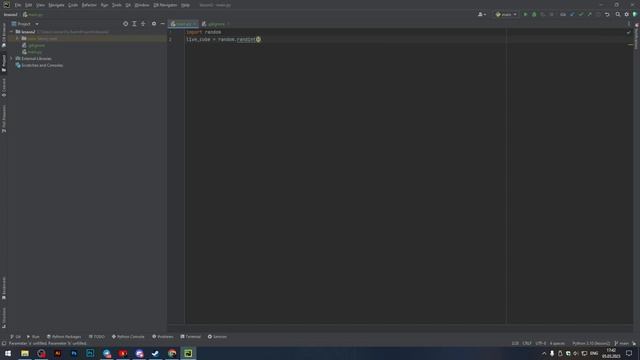Click ENG language indicator in tray
This screenshot has height=360, width=640.
(594, 353)
